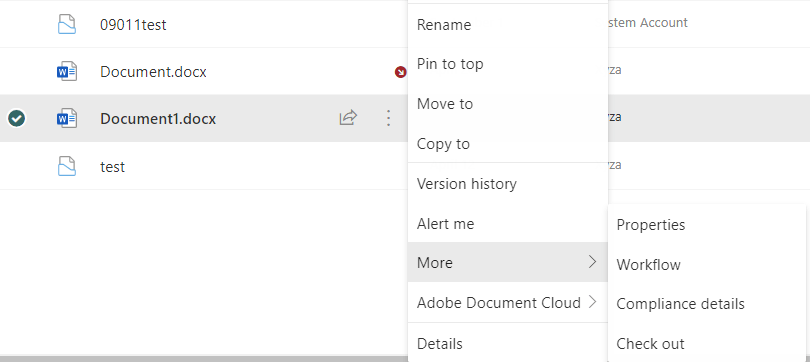Click the System Account text on 09011test row
This screenshot has height=362, width=810.
[x=648, y=23]
